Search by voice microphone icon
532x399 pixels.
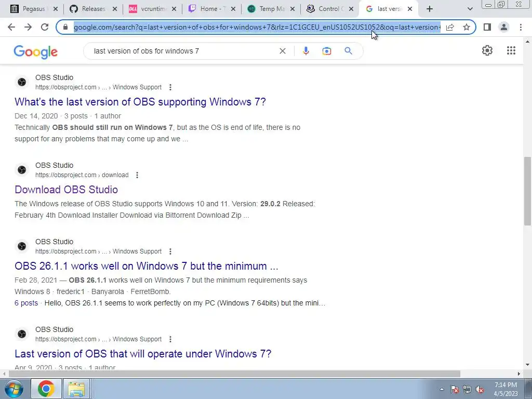(x=305, y=51)
